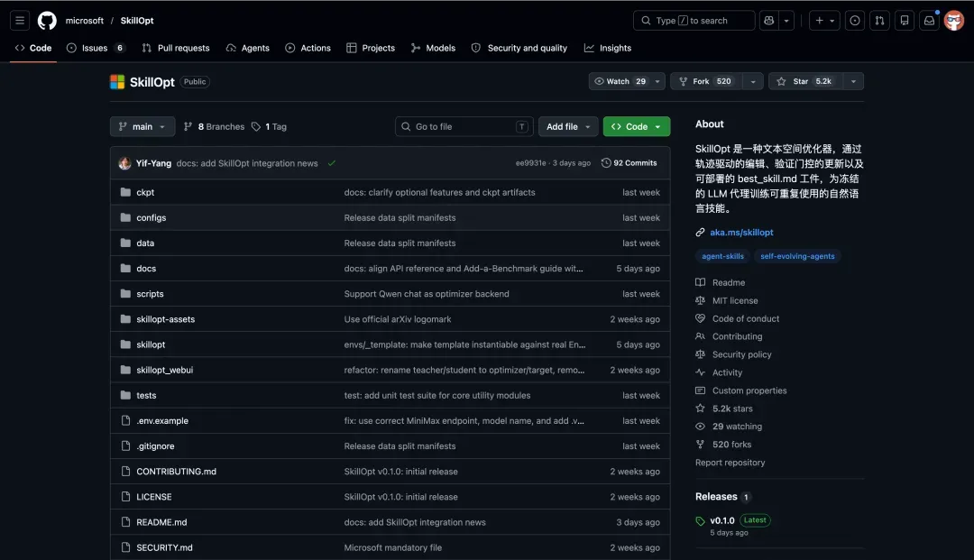Image resolution: width=974 pixels, height=560 pixels.
Task: Open the notifications inbox icon
Action: tap(929, 21)
